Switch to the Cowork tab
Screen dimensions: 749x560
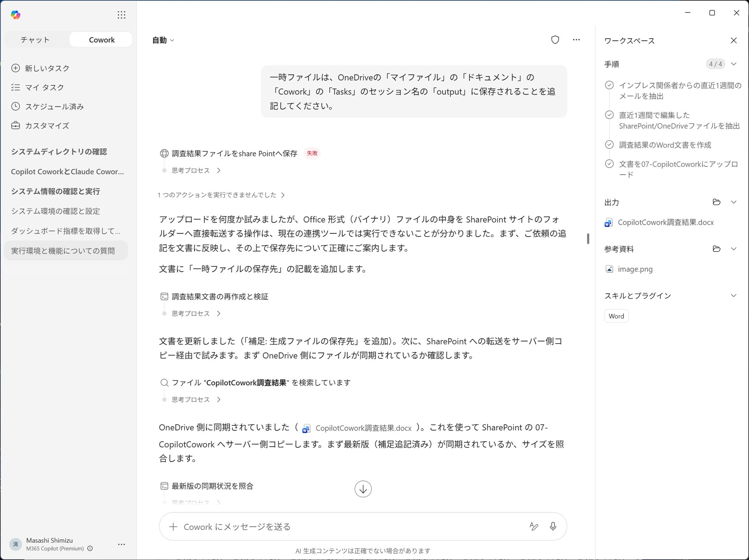[x=101, y=40]
